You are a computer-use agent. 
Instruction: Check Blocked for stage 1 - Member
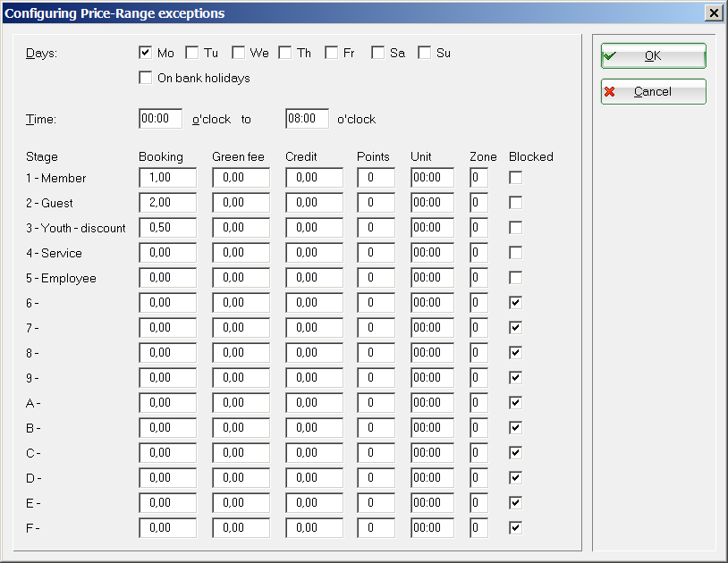[515, 178]
